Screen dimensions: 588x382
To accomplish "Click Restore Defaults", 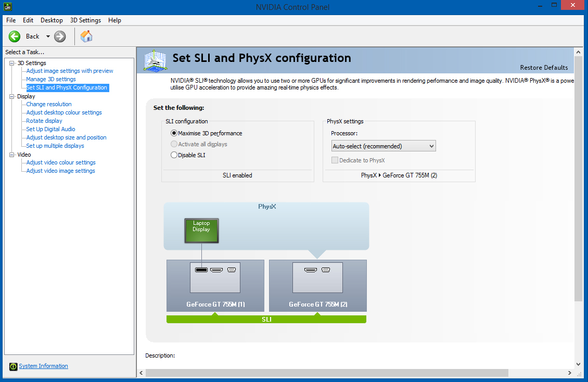I will coord(544,68).
